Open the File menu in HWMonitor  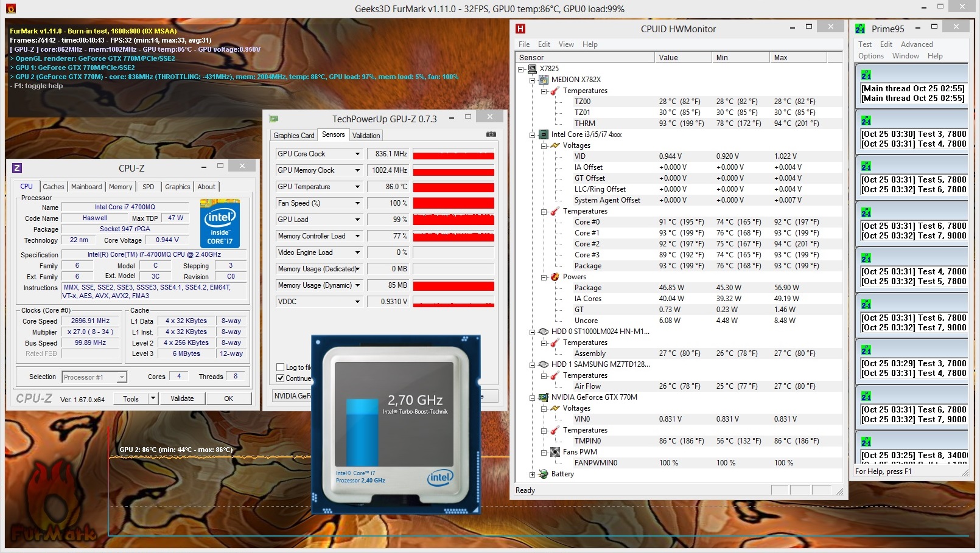[524, 44]
